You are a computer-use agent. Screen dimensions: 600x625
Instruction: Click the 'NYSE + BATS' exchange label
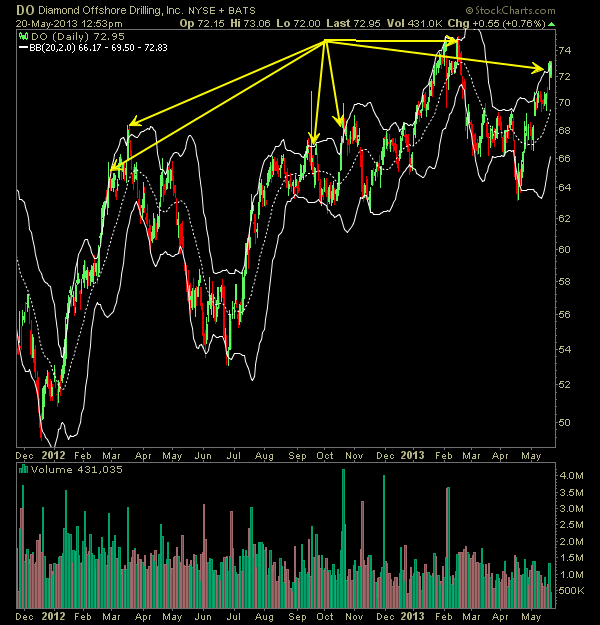(x=222, y=11)
